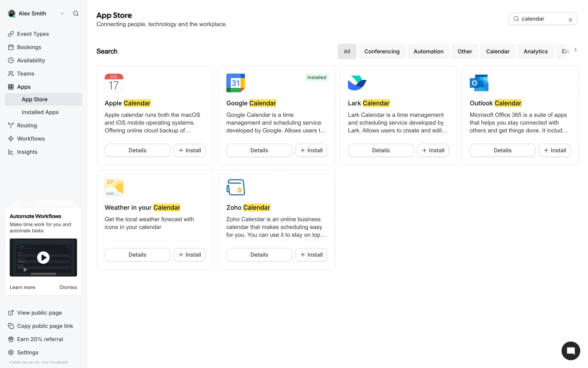588x368 pixels.
Task: Play the Automate Workflows video
Action: (43, 258)
